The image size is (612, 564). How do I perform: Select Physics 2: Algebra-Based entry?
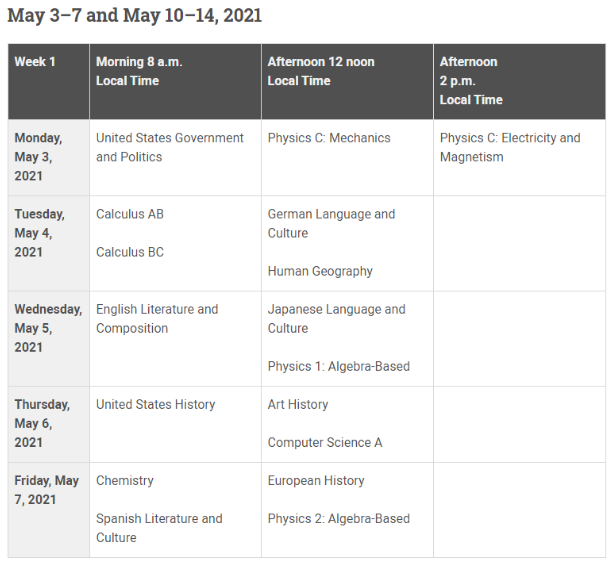click(339, 518)
